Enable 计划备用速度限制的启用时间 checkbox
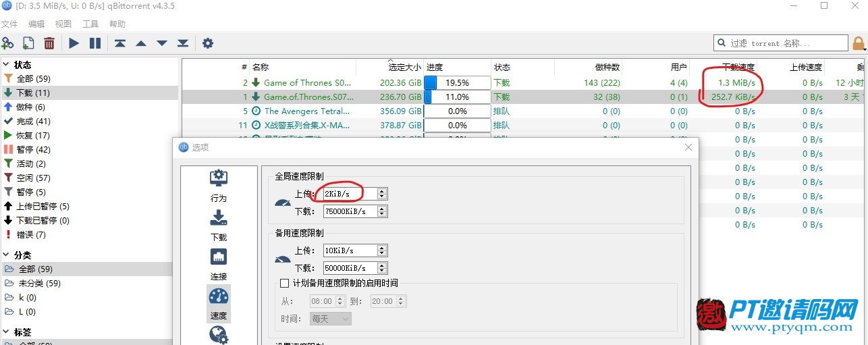This screenshot has height=345, width=868. click(x=284, y=283)
